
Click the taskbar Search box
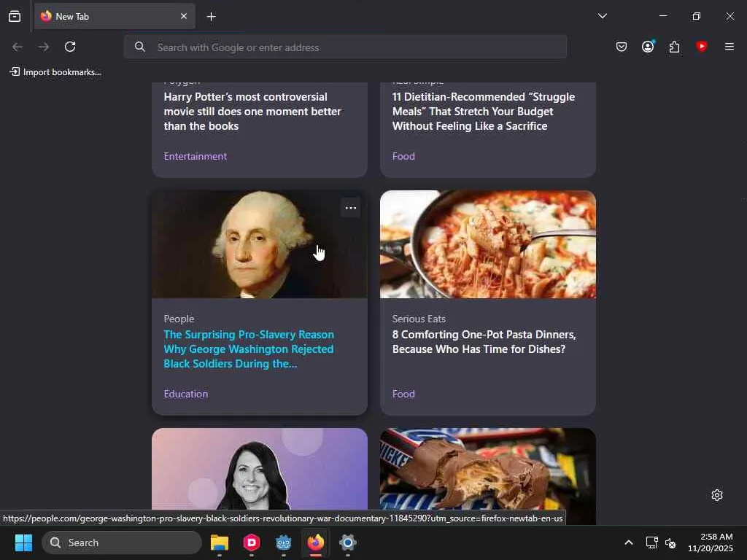122,542
